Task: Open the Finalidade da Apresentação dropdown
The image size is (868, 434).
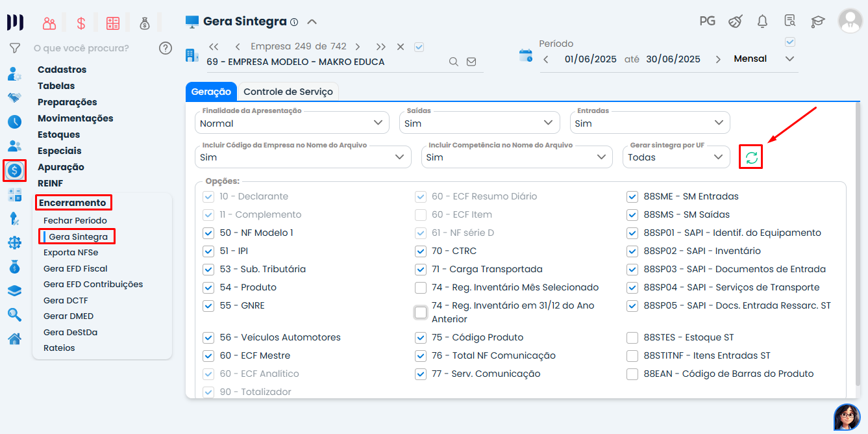Action: coord(291,123)
